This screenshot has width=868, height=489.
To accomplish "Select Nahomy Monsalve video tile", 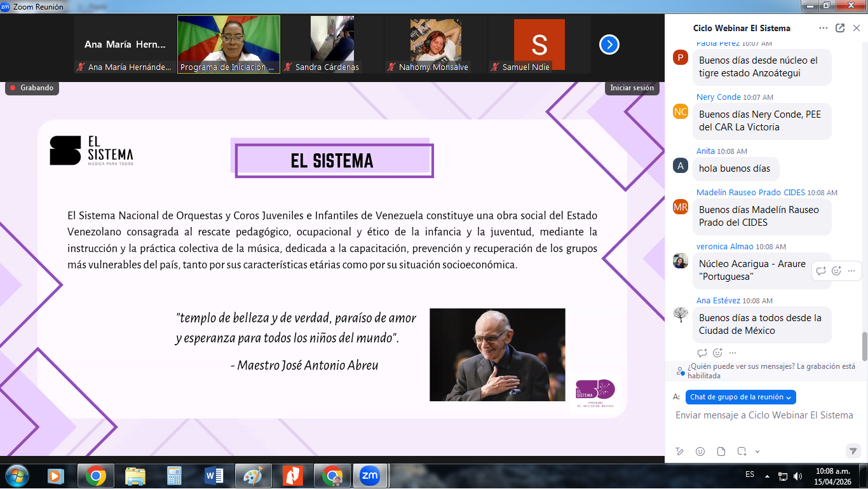I will (x=436, y=45).
